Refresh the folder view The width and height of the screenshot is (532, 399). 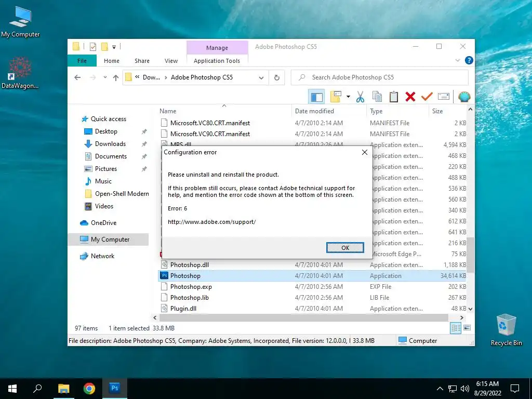pyautogui.click(x=277, y=78)
